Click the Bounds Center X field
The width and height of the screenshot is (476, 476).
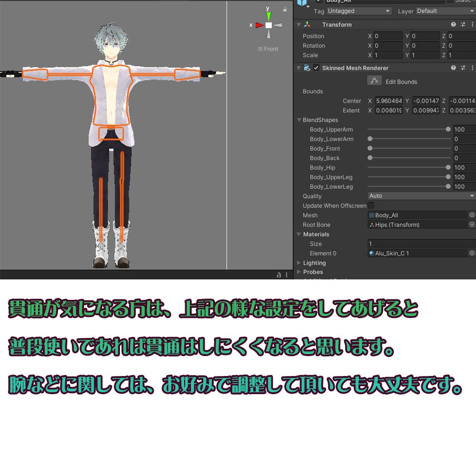tap(389, 101)
